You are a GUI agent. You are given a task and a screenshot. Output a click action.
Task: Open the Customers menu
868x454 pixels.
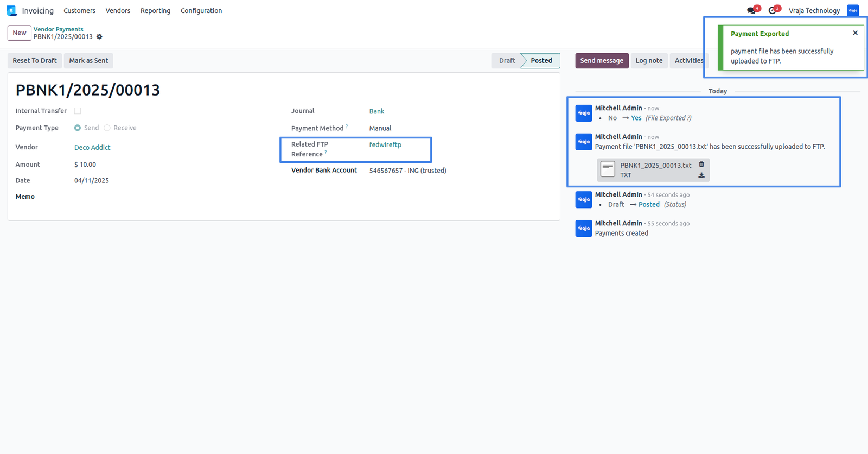pos(79,11)
